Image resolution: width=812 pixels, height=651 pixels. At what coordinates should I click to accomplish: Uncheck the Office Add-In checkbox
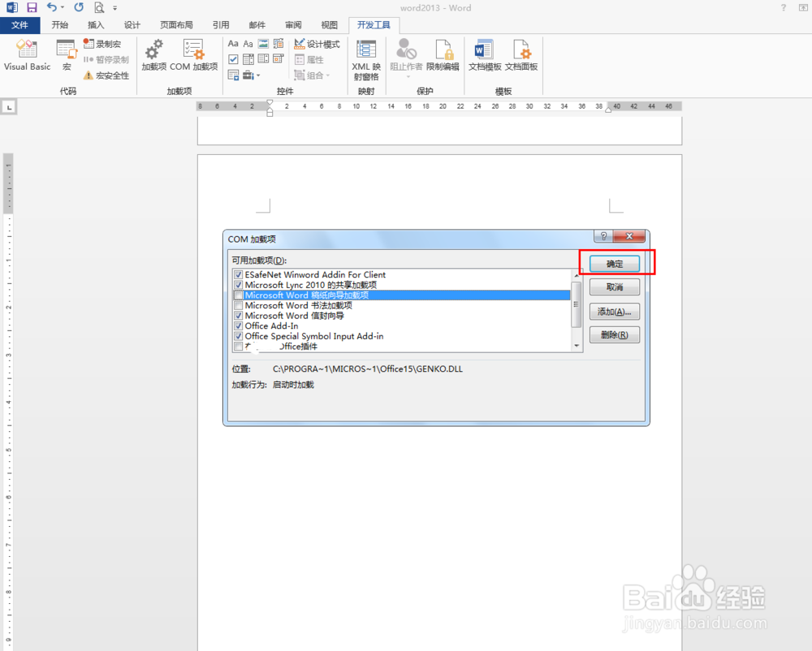[238, 326]
